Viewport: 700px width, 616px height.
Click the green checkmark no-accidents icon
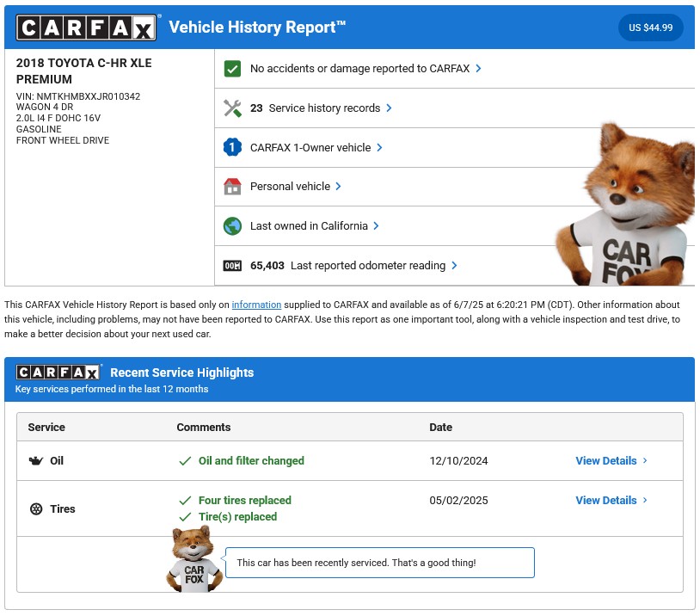pyautogui.click(x=232, y=69)
